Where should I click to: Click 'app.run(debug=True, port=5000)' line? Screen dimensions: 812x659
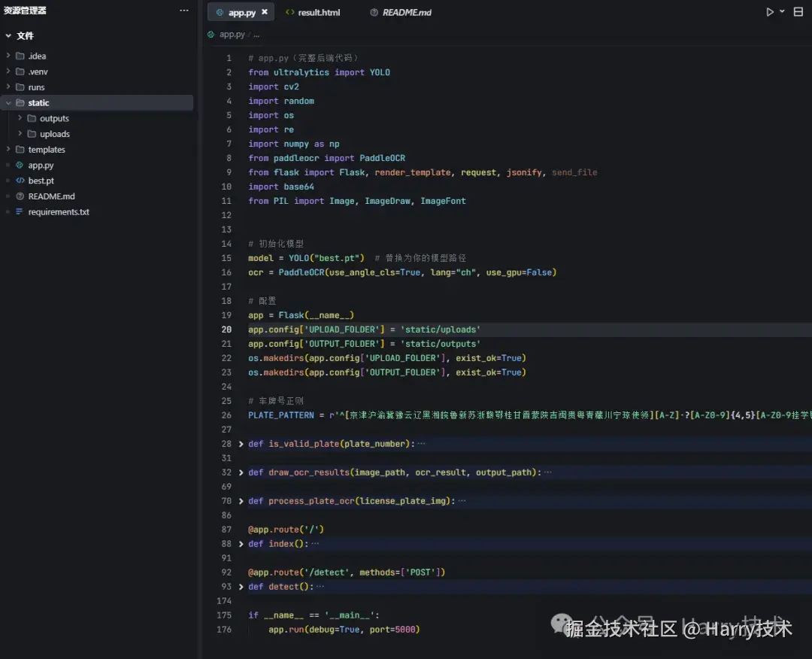pos(344,630)
